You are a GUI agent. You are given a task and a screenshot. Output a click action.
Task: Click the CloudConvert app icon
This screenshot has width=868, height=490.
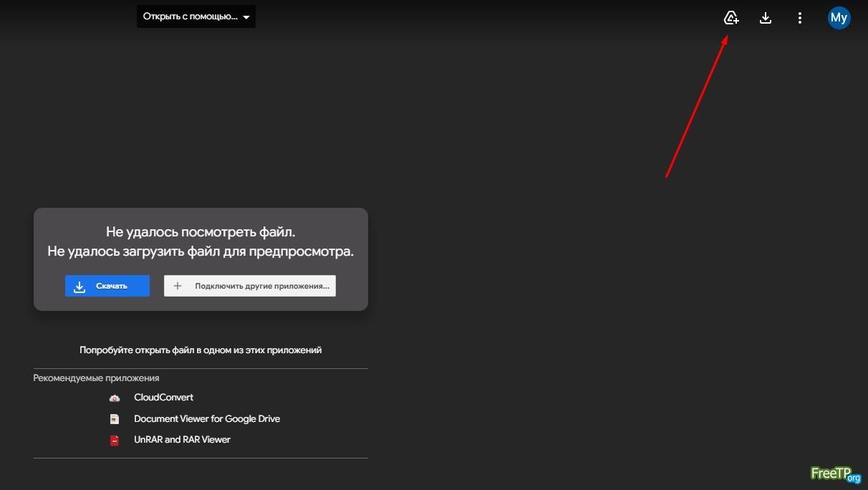115,398
